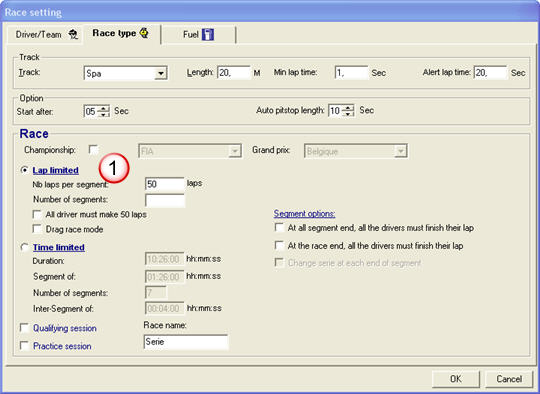The image size is (540, 394).
Task: Click the Race name field containing Serie
Action: 186,342
